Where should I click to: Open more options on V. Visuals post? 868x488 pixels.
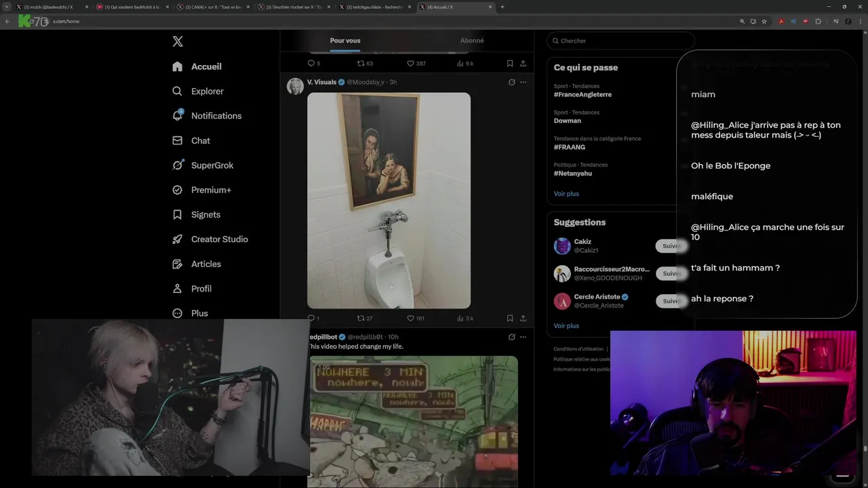(523, 82)
